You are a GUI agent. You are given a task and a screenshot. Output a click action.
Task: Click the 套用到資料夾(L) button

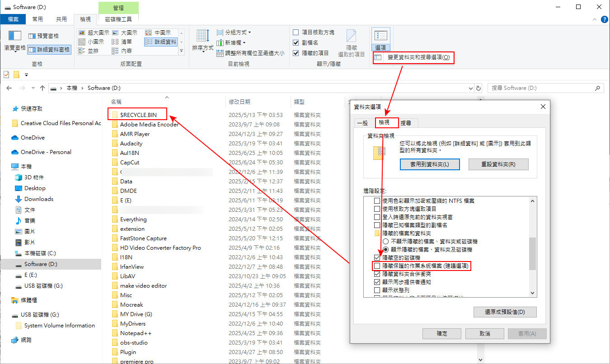coord(430,164)
